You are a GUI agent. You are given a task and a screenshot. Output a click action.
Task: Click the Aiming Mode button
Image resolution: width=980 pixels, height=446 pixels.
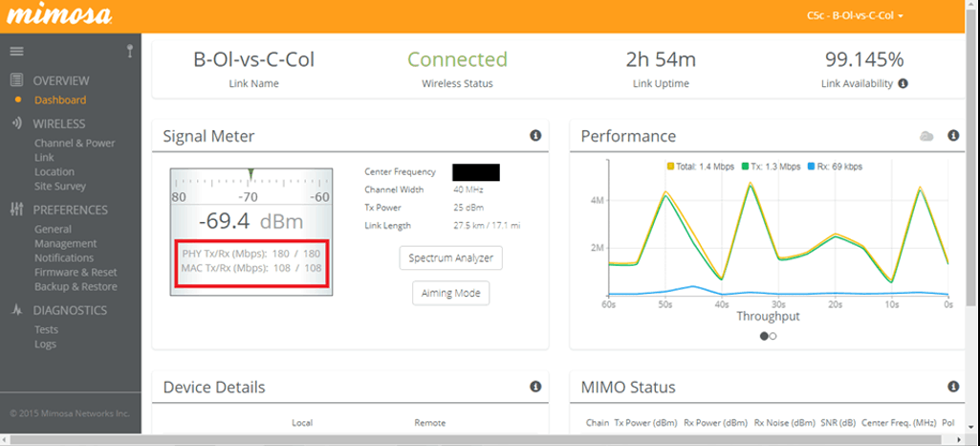450,293
